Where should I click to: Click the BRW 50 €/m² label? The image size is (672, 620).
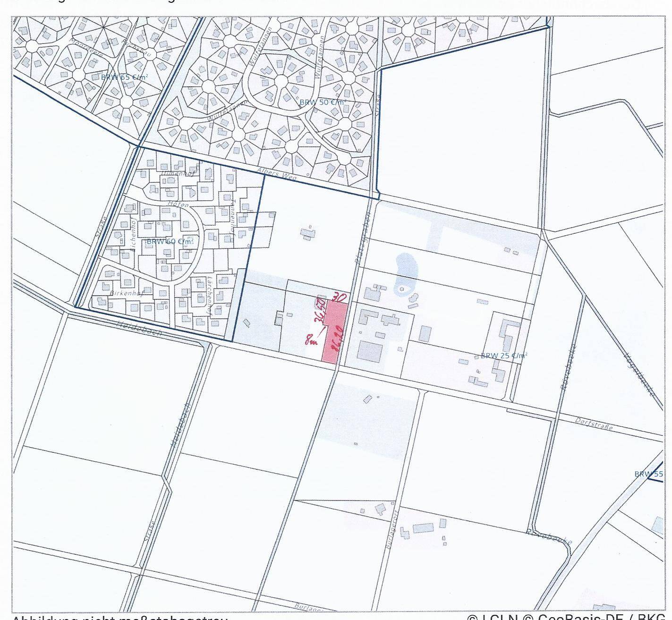(x=323, y=102)
